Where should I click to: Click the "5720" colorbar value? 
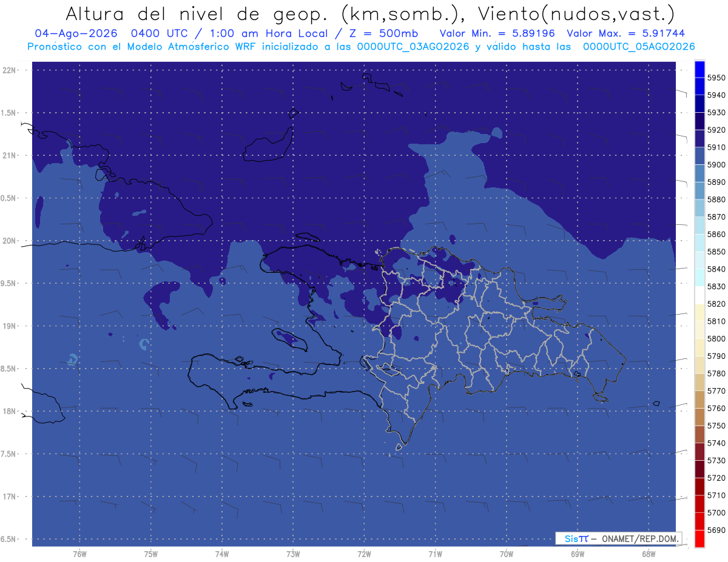point(716,478)
